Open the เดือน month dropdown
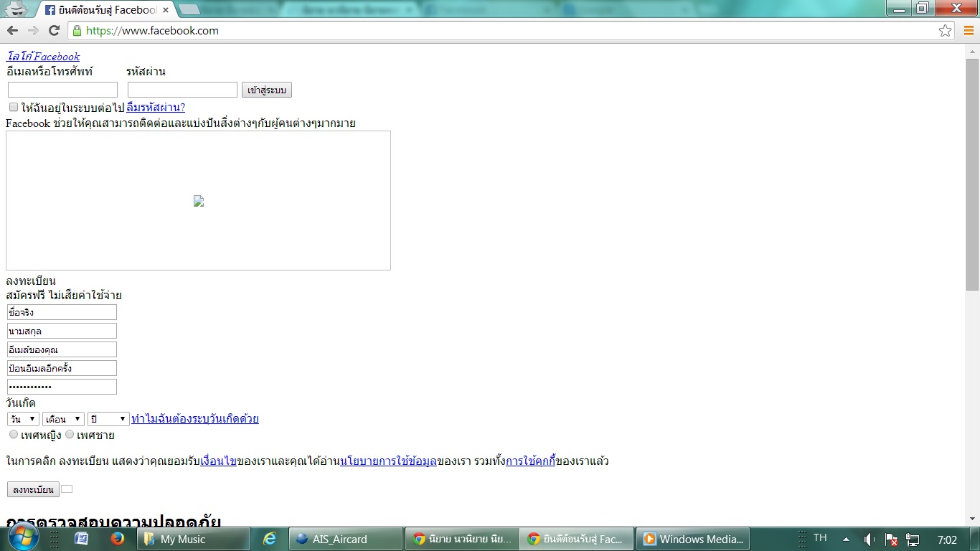Screen dimensions: 980x551 tap(63, 419)
